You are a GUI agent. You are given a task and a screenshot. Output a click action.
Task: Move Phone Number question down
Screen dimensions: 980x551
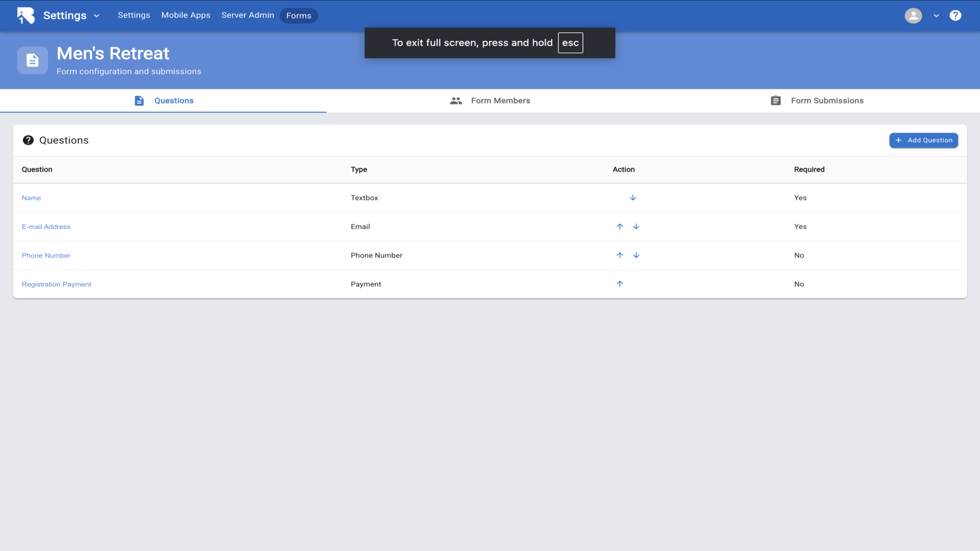636,255
